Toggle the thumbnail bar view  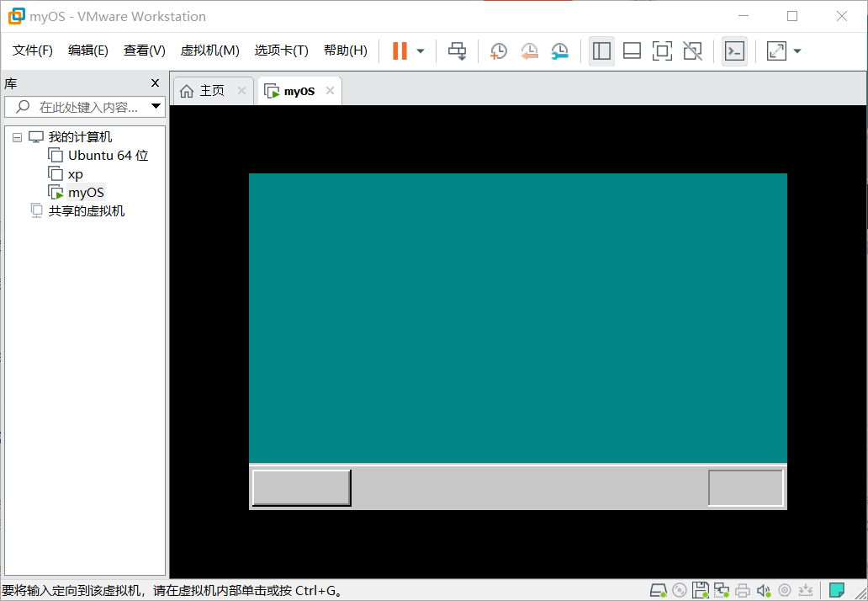632,51
